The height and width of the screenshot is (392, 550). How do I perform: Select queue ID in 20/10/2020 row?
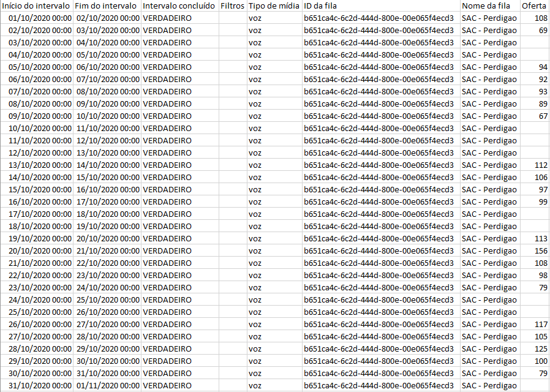(382, 251)
